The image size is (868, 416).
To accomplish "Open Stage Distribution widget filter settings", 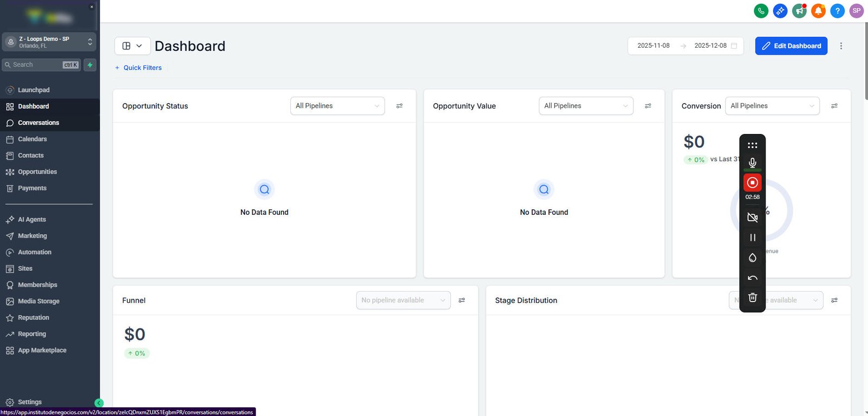I will (x=834, y=300).
